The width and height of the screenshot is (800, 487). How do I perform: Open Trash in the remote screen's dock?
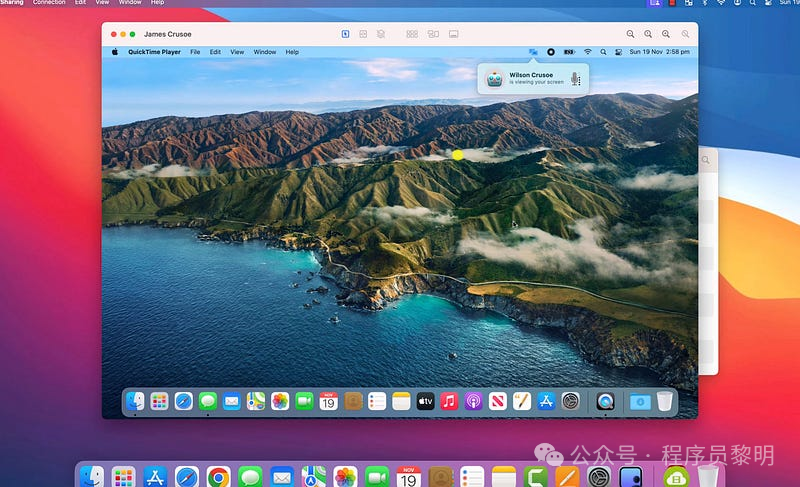664,401
